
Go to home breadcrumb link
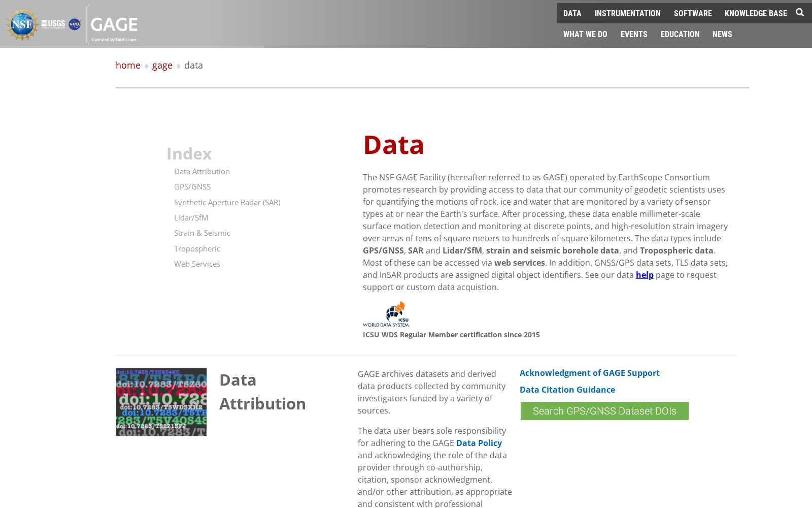tap(128, 65)
